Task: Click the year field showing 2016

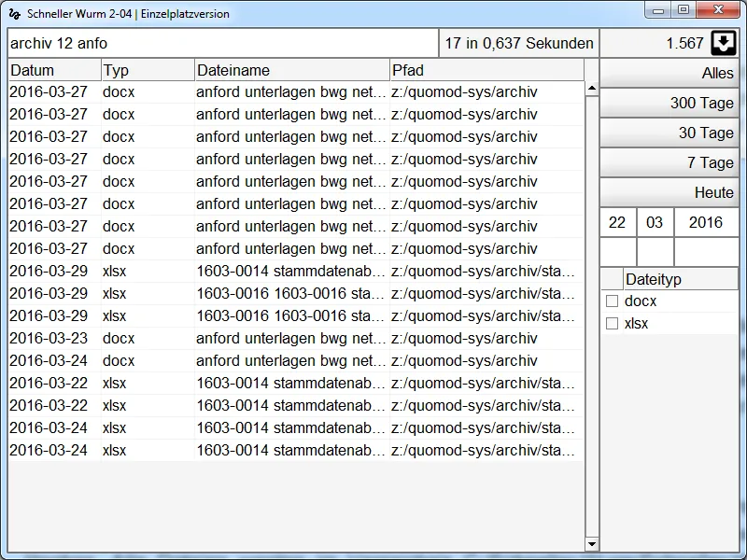Action: pos(706,222)
